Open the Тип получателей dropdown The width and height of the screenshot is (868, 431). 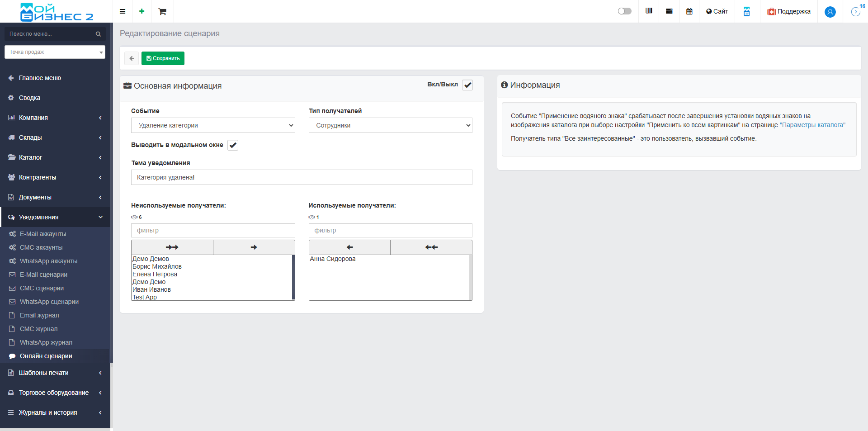[390, 125]
